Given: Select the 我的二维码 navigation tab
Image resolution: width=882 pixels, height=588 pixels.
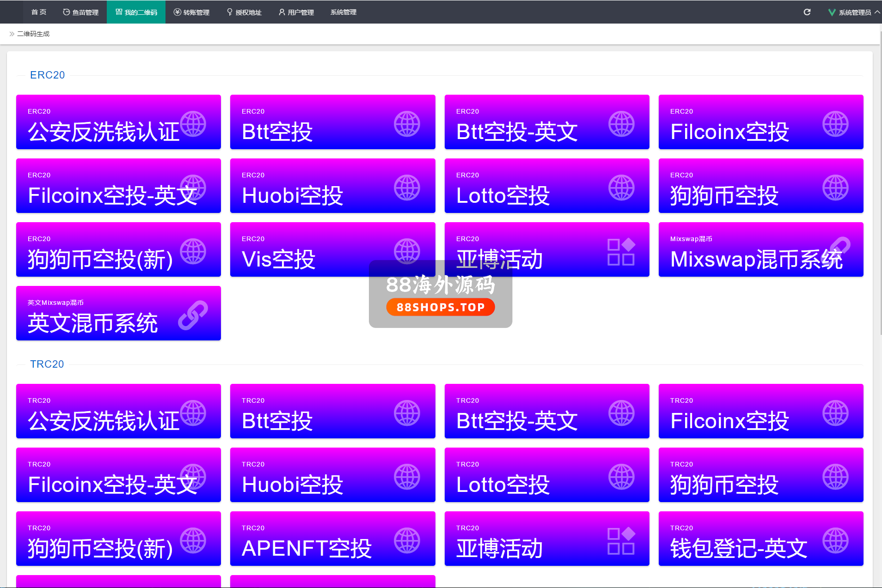Looking at the screenshot, I should 136,12.
